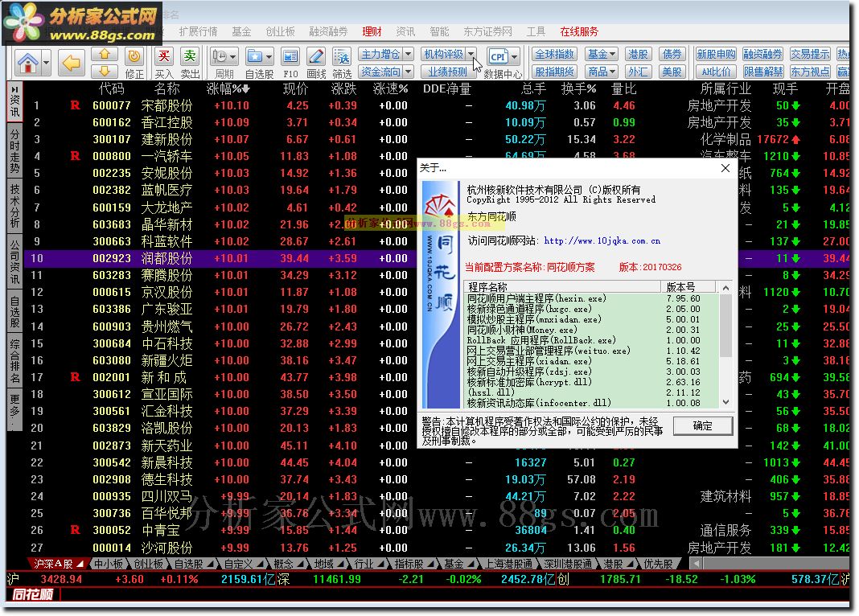Switch to the 沪深A股 bottom tab

pyautogui.click(x=57, y=564)
